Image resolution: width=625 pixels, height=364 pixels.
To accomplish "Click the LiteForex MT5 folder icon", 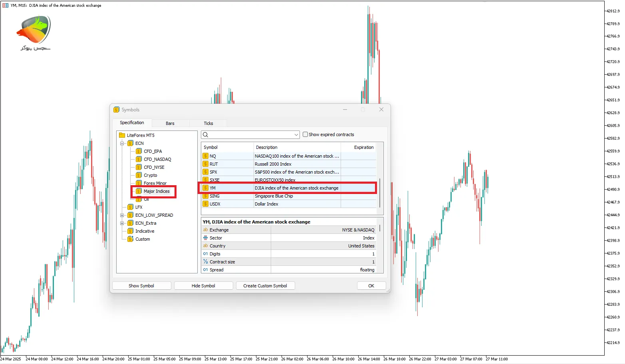I will coord(122,135).
